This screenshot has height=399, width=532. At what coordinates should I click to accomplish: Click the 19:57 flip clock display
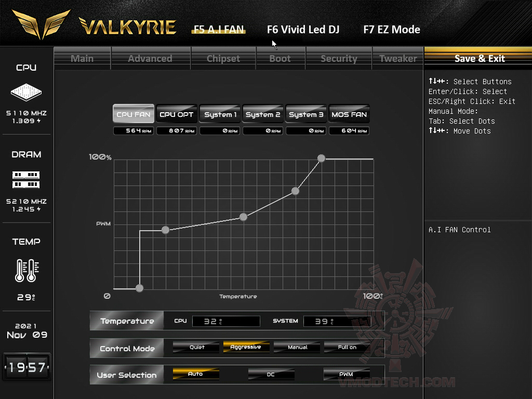click(26, 367)
